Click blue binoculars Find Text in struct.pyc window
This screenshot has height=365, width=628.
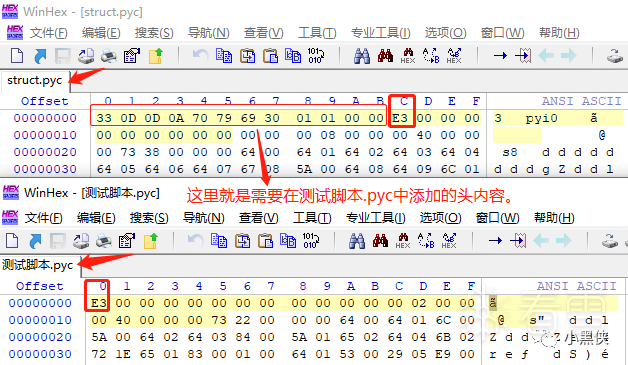point(362,56)
